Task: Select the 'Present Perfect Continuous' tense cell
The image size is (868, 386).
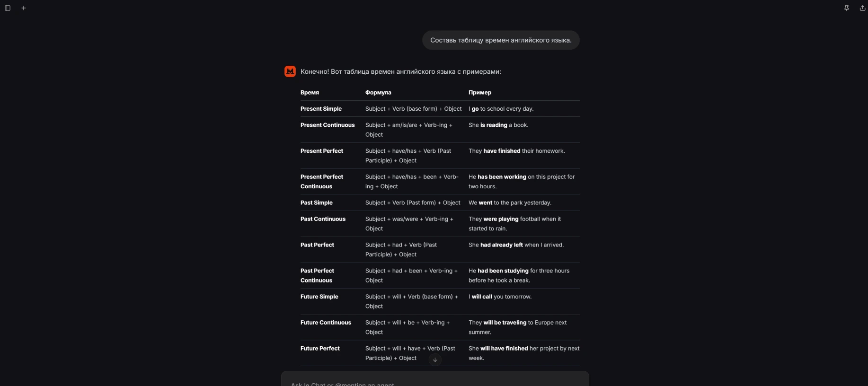Action: tap(322, 182)
